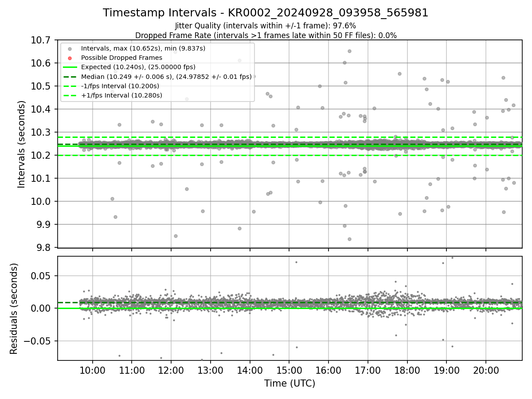The width and height of the screenshot is (532, 399).
Task: Click the dark green dashed Median legend line
Action: point(70,77)
